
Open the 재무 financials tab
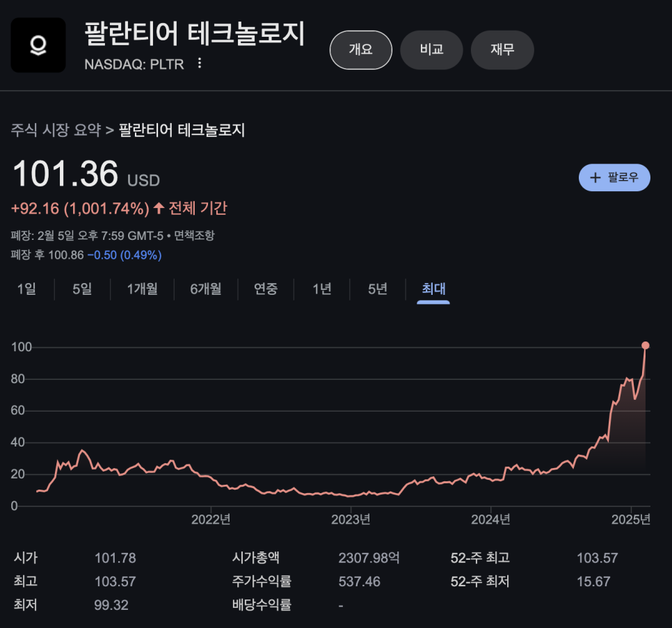coord(502,49)
